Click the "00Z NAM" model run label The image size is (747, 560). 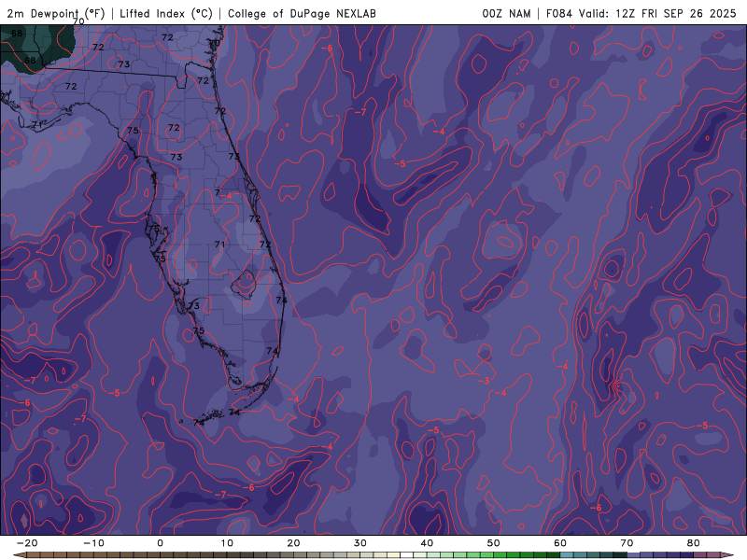506,13
